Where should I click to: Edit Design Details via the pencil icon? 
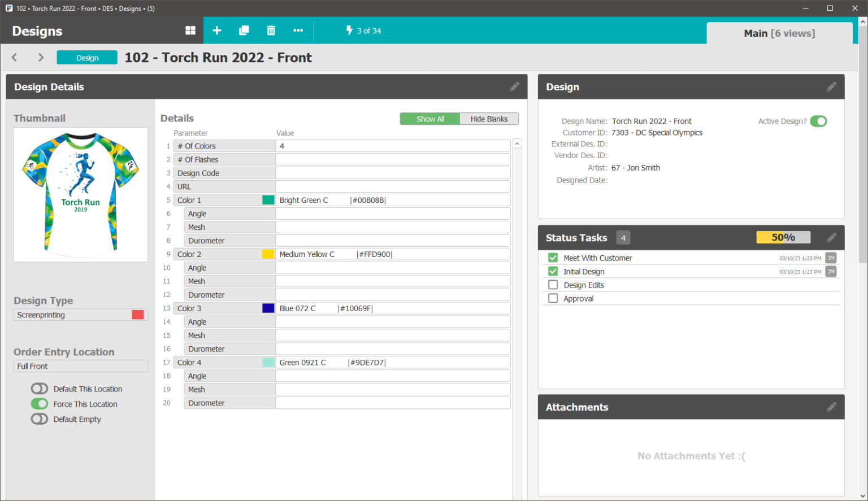click(514, 86)
